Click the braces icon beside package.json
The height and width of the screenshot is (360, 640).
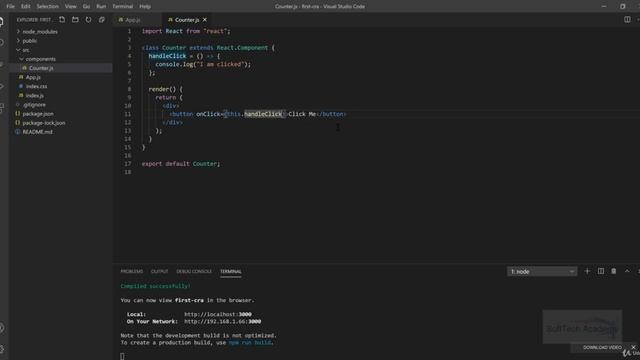[18, 114]
